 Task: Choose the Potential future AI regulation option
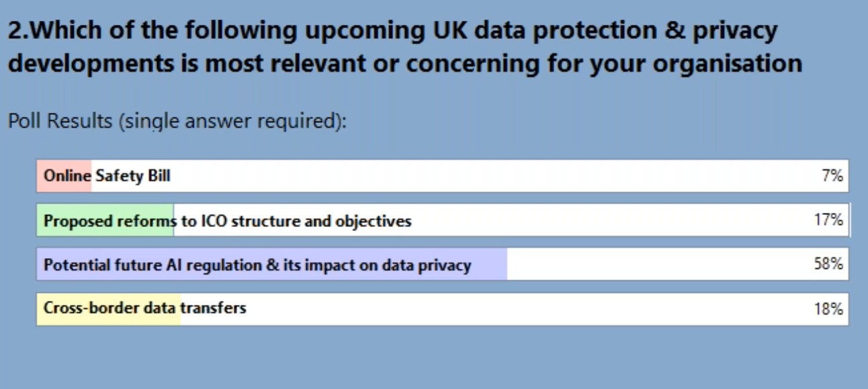point(257,265)
